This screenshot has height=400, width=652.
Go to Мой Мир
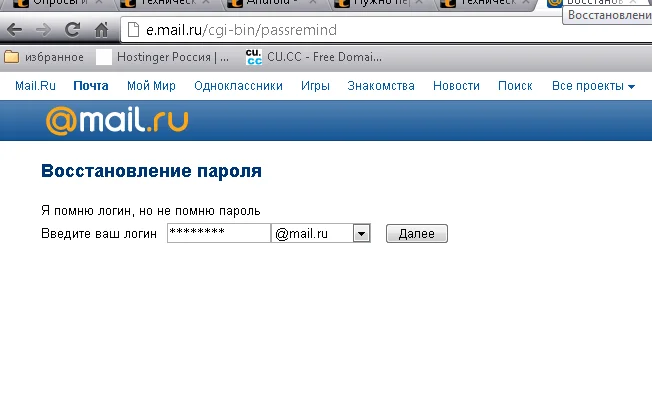[x=151, y=86]
